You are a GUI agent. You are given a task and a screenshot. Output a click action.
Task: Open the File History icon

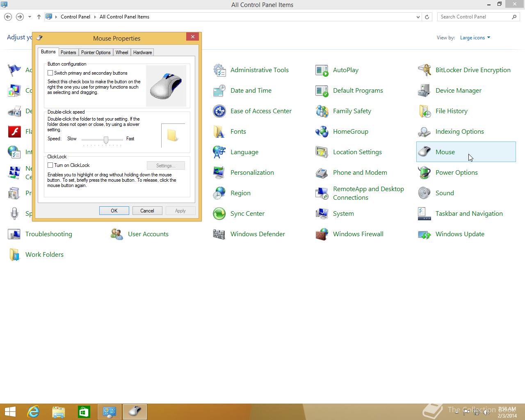point(425,111)
